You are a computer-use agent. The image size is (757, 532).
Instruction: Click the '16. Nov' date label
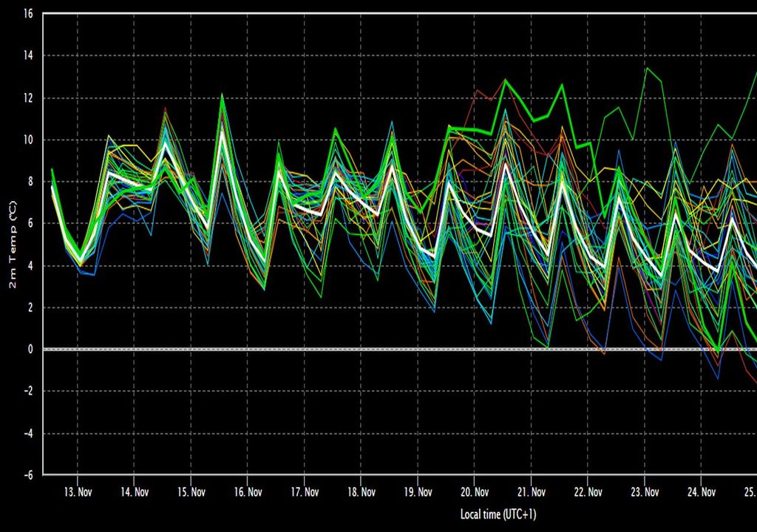pos(248,492)
